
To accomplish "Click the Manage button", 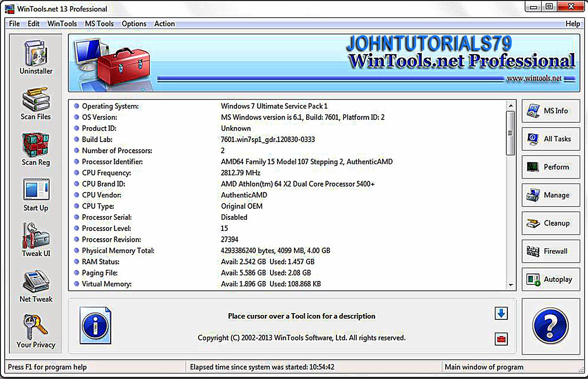I will 551,195.
